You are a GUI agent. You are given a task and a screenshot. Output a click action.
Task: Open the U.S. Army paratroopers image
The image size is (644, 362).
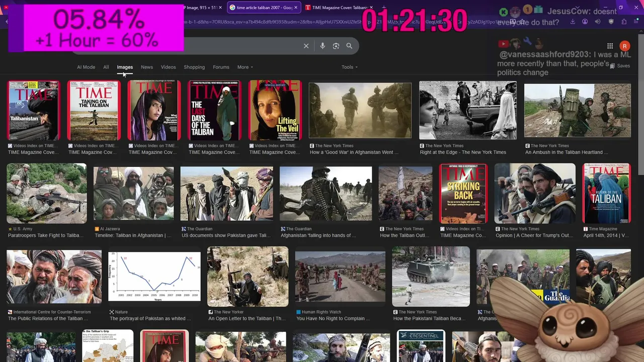coord(47,194)
